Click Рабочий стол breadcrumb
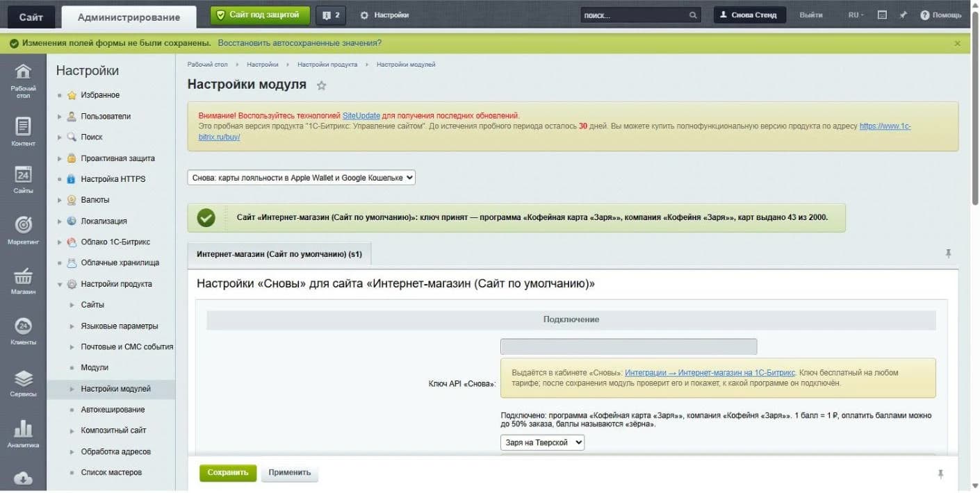 207,65
